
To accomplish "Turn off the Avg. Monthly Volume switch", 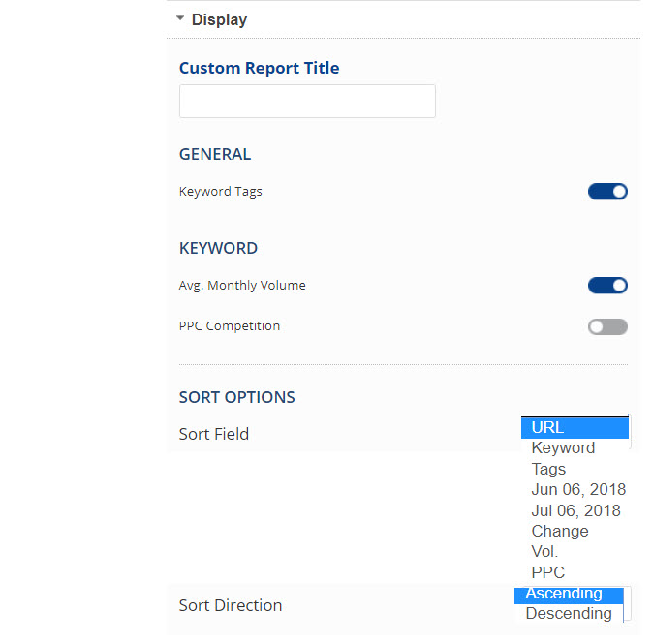I will (x=607, y=286).
